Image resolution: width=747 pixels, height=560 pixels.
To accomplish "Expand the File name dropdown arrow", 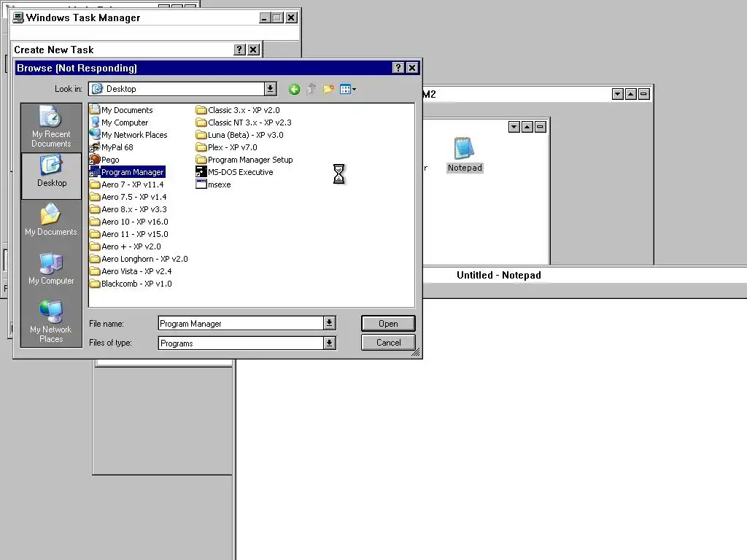I will click(329, 323).
